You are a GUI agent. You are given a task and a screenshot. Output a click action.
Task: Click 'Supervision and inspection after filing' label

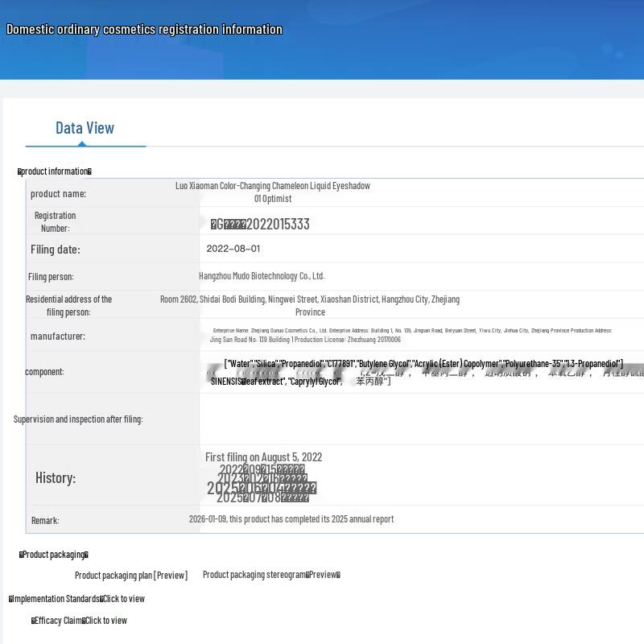[x=78, y=419]
